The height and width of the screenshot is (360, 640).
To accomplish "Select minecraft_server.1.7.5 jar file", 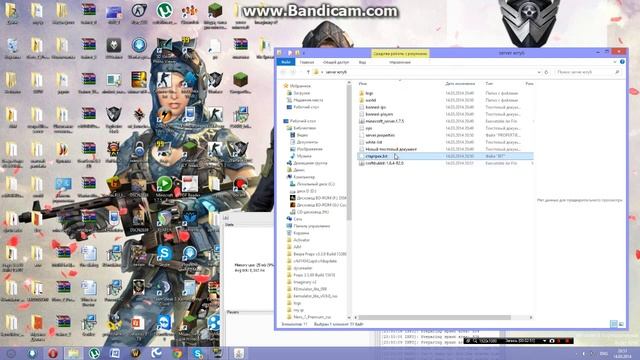I will (384, 121).
